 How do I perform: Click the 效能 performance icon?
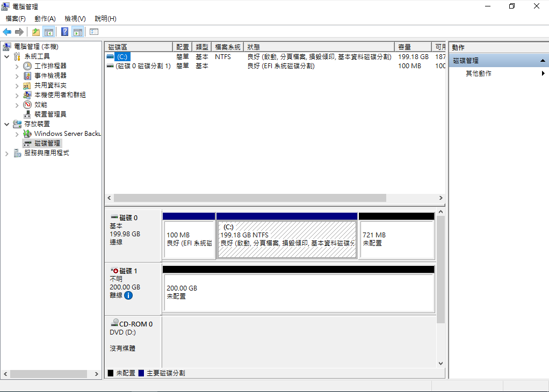27,105
